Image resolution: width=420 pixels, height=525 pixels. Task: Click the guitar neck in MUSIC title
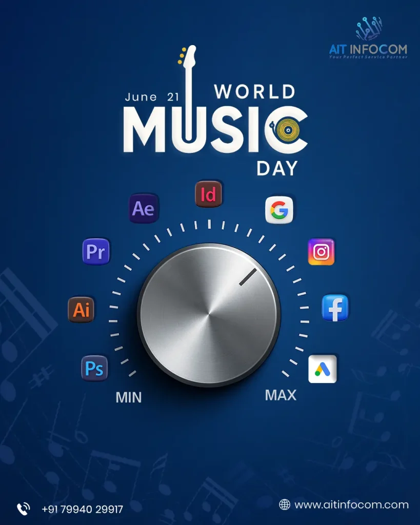click(x=192, y=87)
